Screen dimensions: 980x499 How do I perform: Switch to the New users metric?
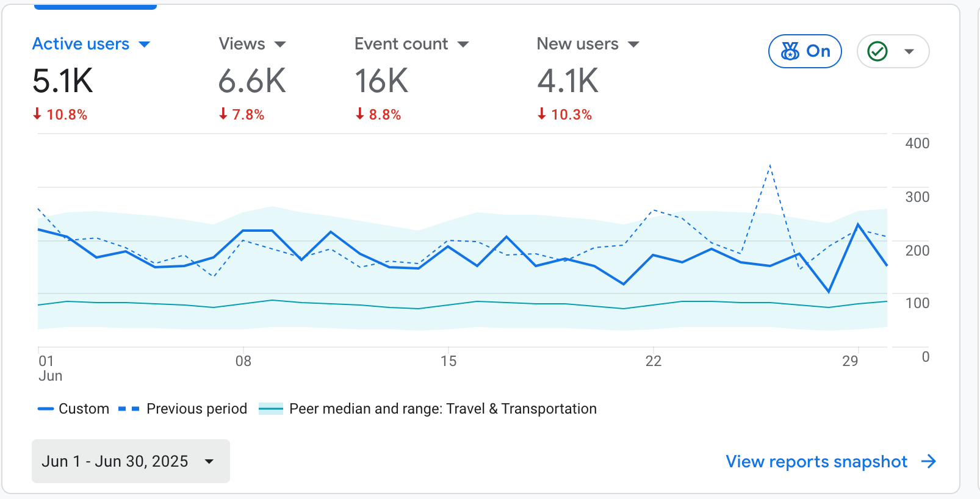(x=577, y=44)
